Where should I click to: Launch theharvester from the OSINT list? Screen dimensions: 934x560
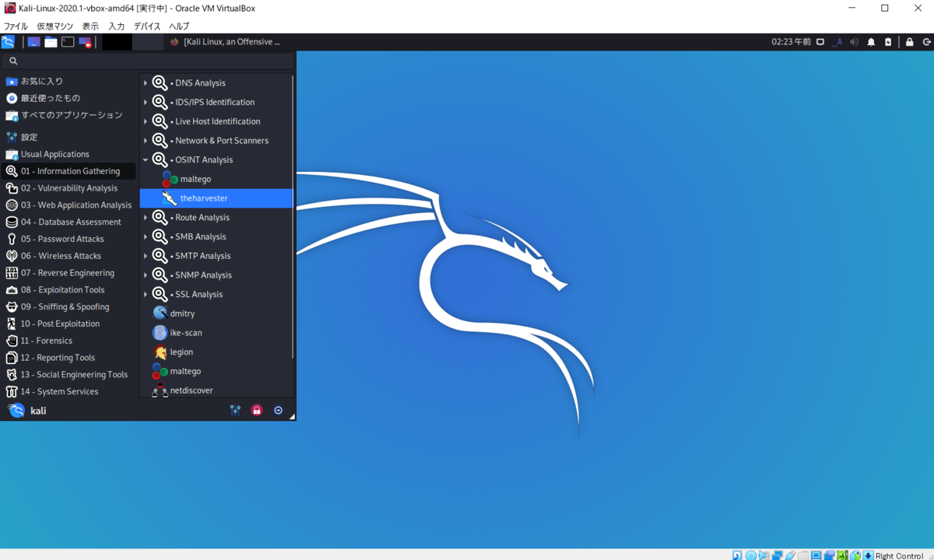click(x=215, y=198)
